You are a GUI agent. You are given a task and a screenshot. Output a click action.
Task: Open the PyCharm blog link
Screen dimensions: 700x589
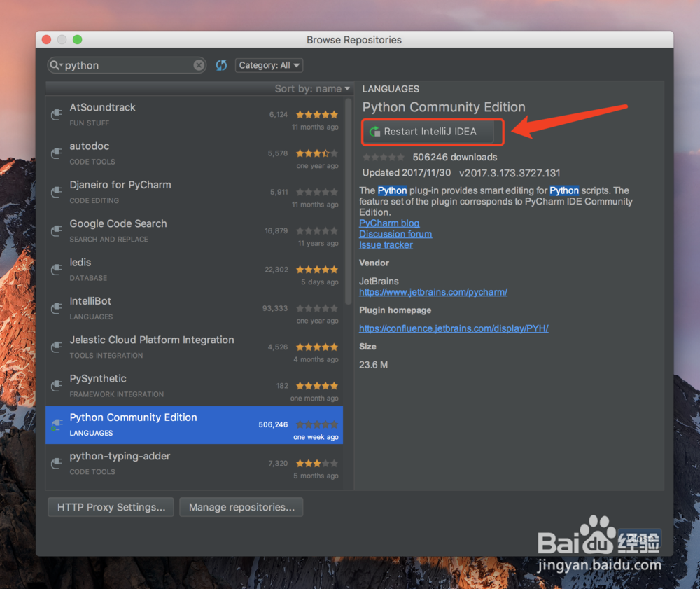[x=389, y=223]
